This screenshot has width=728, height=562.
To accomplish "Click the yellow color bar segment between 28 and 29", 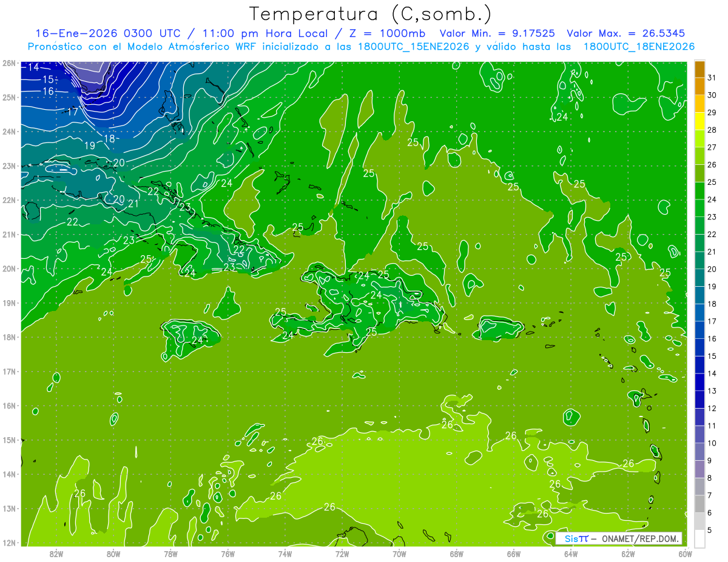I will [699, 121].
